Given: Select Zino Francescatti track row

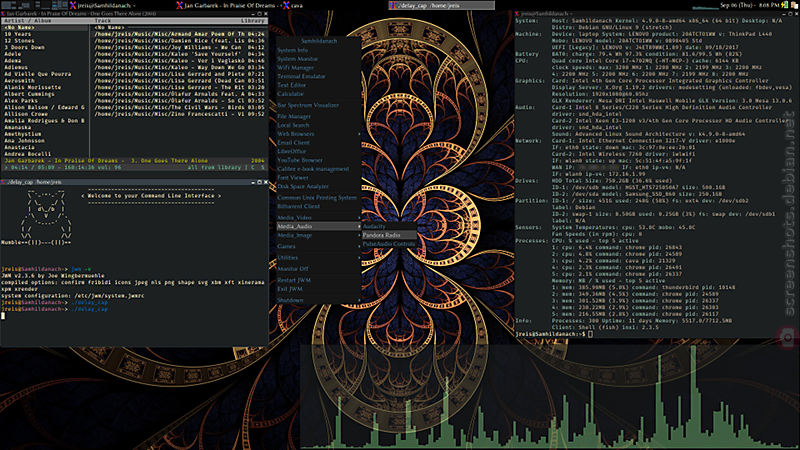Looking at the screenshot, I should coord(179,114).
